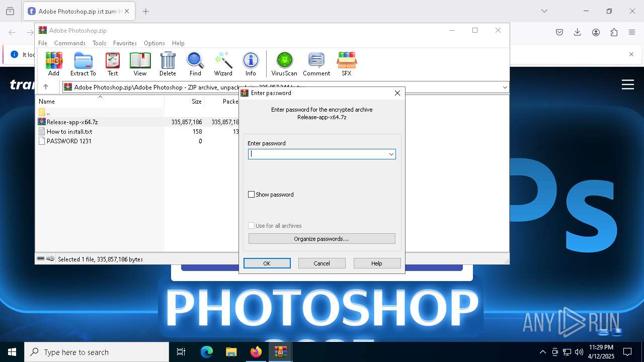Click the Delete trash icon

point(168,64)
